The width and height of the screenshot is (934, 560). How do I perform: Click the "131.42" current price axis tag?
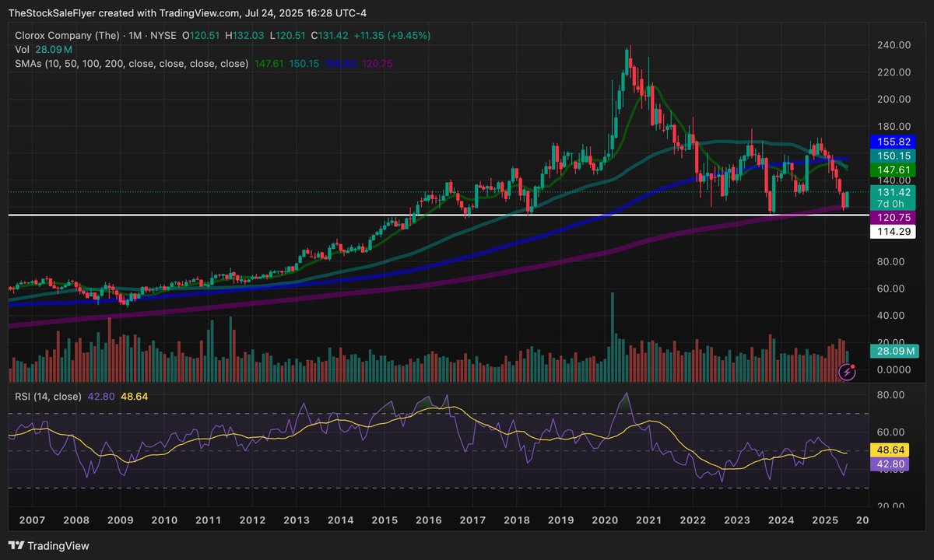click(x=894, y=192)
